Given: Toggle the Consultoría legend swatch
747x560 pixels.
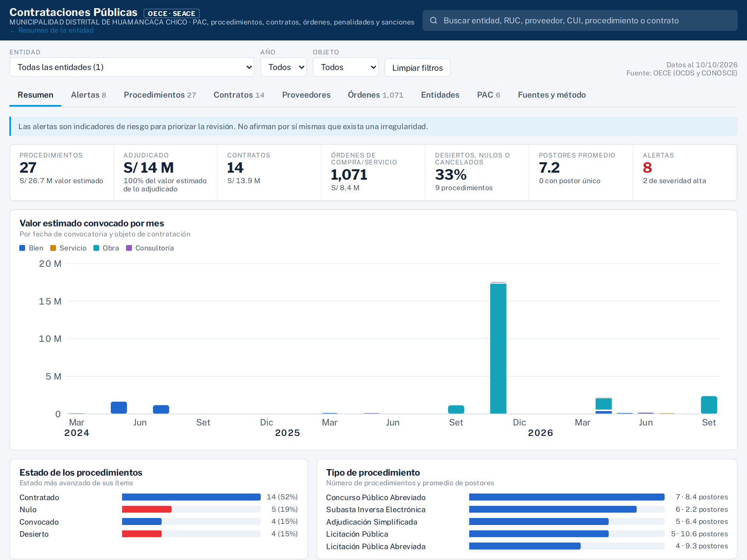Looking at the screenshot, I should tap(129, 248).
